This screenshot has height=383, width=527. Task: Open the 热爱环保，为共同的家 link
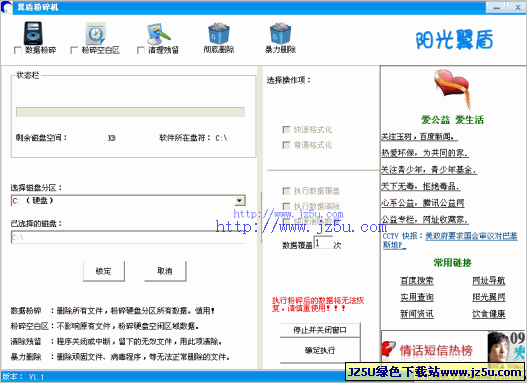point(424,153)
